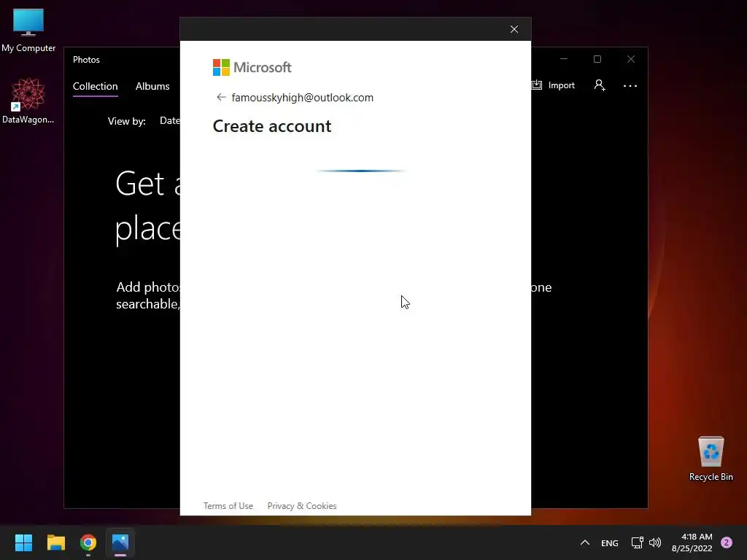This screenshot has width=747, height=560.
Task: Switch to Albums tab in Photos
Action: point(152,86)
